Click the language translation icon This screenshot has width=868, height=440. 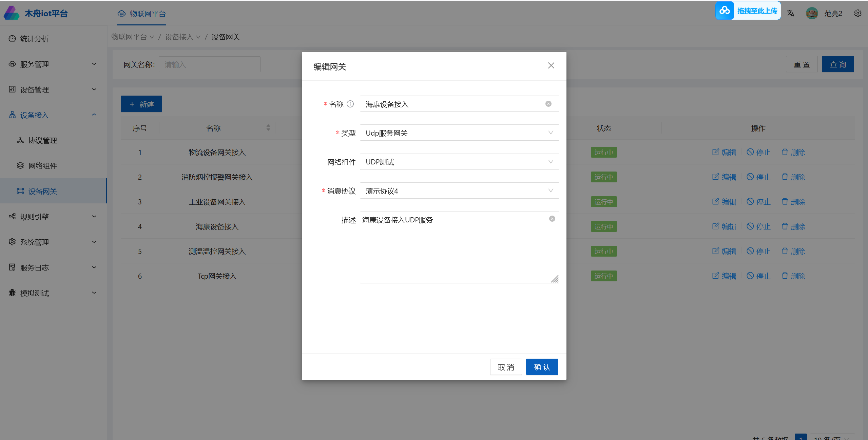click(791, 14)
